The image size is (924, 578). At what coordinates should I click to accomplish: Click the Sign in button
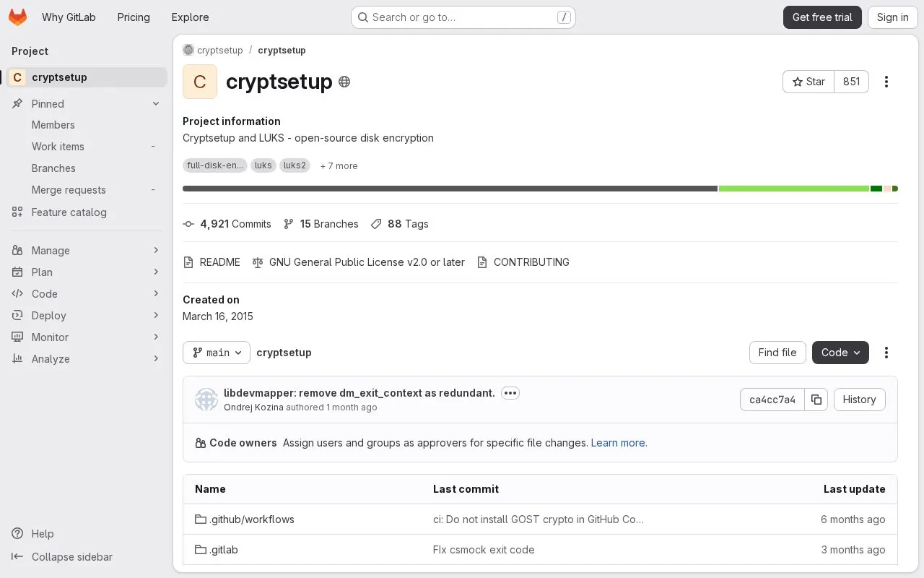coord(893,17)
